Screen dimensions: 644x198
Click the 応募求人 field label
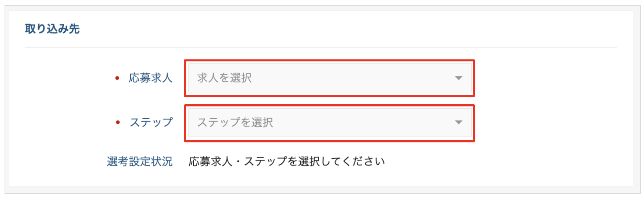pyautogui.click(x=151, y=78)
